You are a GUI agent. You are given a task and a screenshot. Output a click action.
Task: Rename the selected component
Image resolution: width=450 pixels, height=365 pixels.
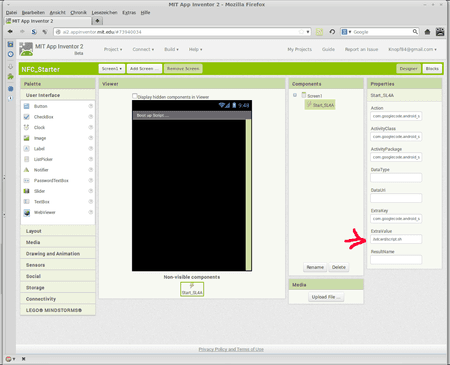(x=315, y=267)
